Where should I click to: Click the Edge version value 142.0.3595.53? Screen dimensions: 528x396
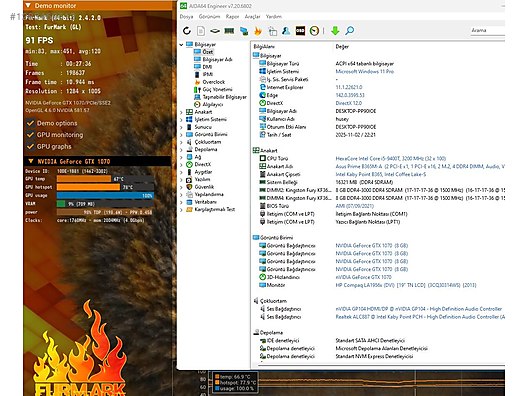[x=350, y=95]
